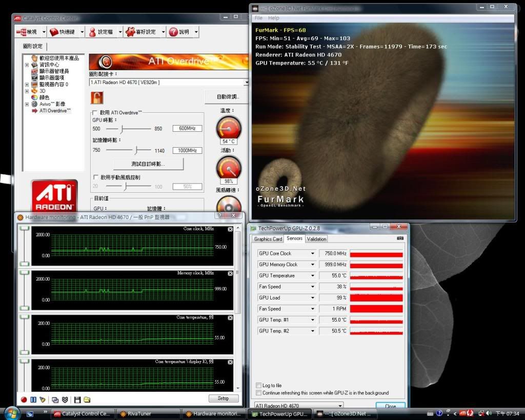Switch to the Graphics Card tab in GPU-Z
The image size is (525, 420).
coord(268,239)
